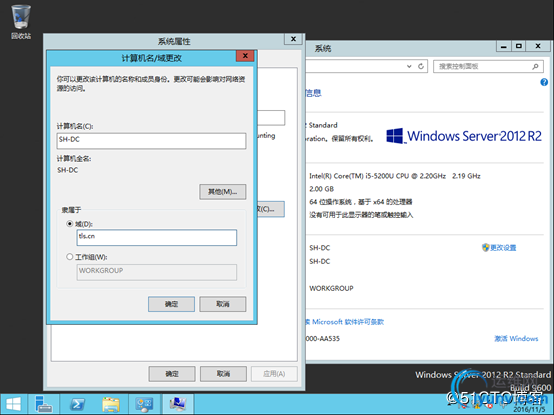Launch PowerShell from the taskbar
Screen dimensions: 554x415
point(77,404)
